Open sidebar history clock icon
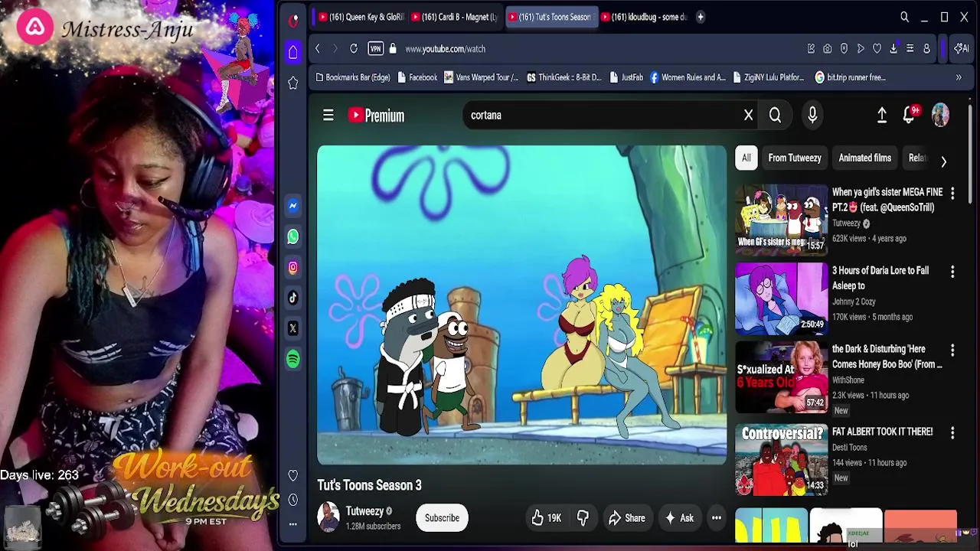Viewport: 980px width, 551px height. point(293,500)
